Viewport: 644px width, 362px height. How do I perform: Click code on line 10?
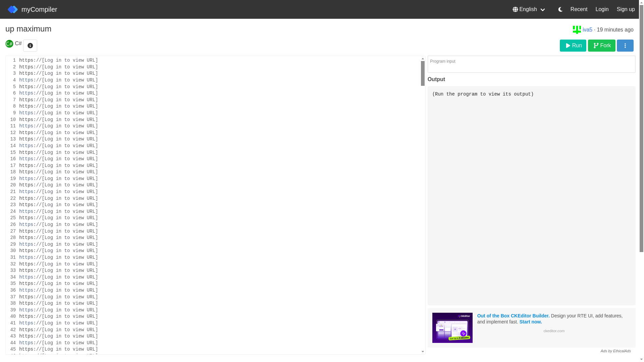coord(58,120)
